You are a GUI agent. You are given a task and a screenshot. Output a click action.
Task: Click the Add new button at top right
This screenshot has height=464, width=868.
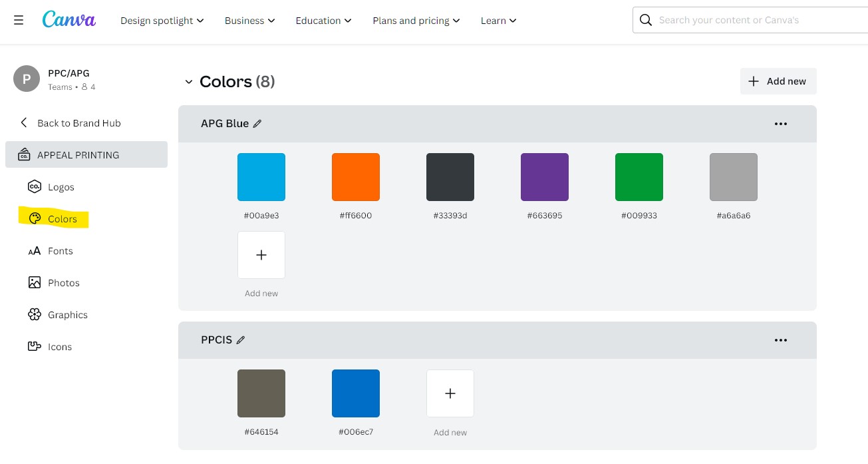point(778,81)
